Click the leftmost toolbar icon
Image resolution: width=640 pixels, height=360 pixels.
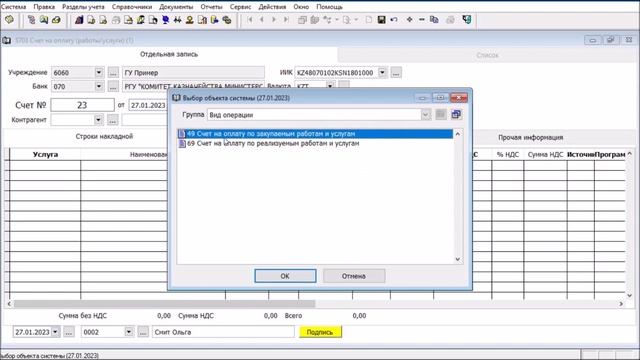[9, 20]
